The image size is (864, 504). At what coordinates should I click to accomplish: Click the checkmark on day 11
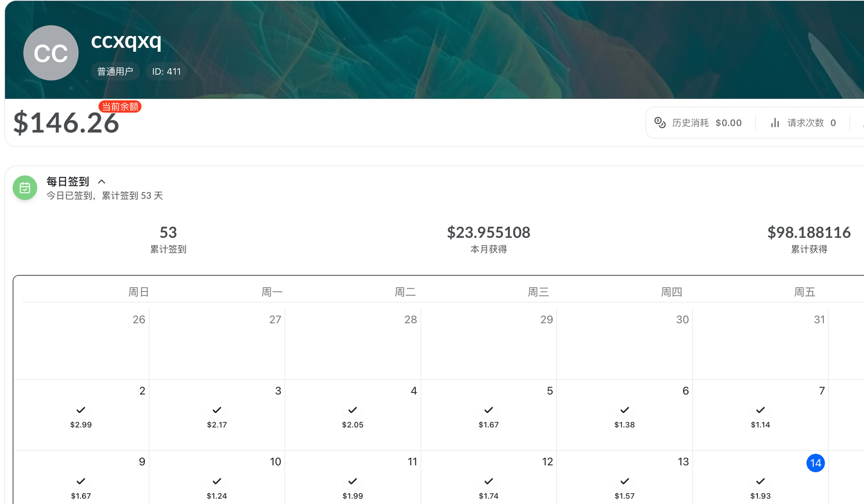coord(353,481)
